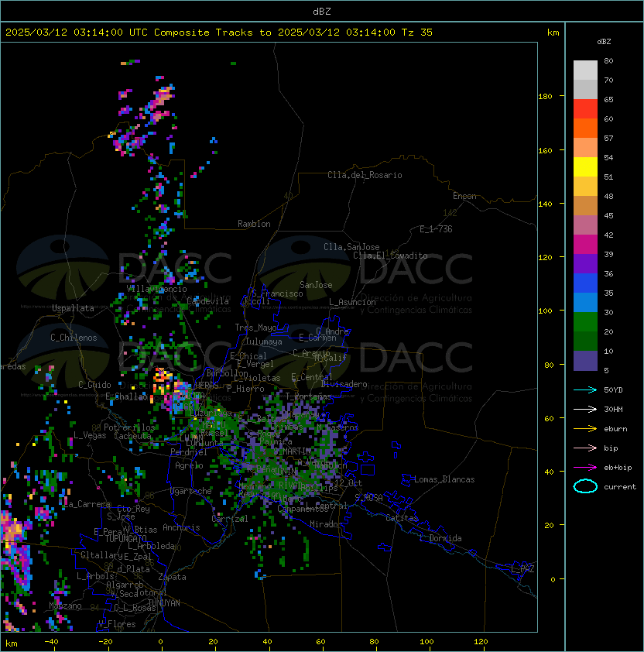Image resolution: width=644 pixels, height=652 pixels.
Task: Click the 'Encon' map label
Action: coord(464,196)
